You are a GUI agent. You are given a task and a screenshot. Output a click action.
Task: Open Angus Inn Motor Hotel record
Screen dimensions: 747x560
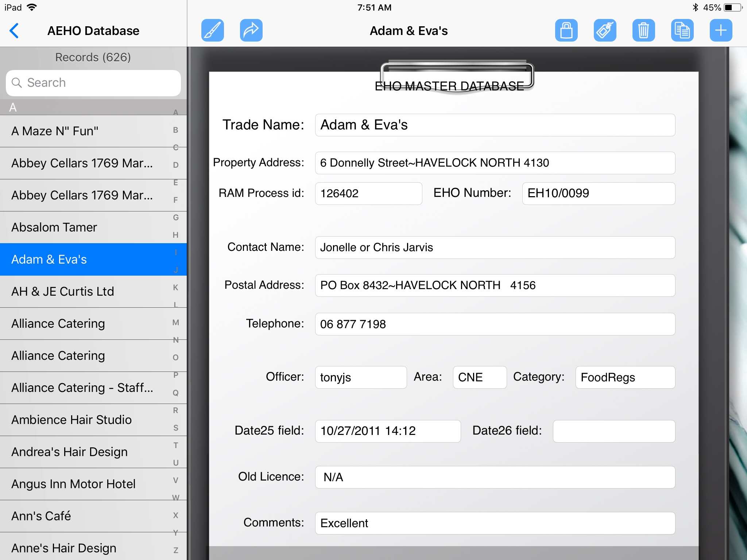coord(84,484)
